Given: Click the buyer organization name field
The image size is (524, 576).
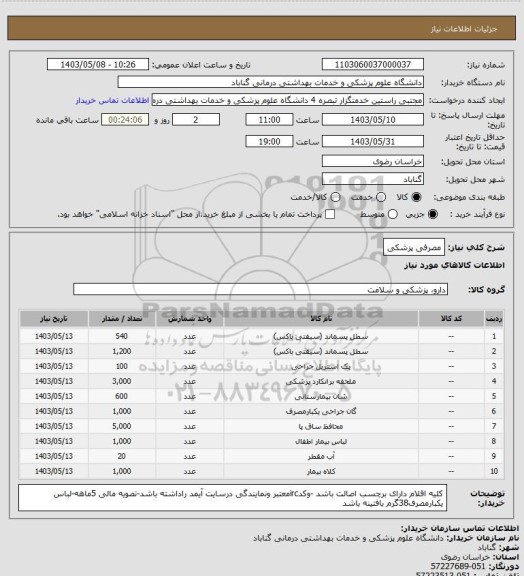Looking at the screenshot, I should (x=270, y=82).
